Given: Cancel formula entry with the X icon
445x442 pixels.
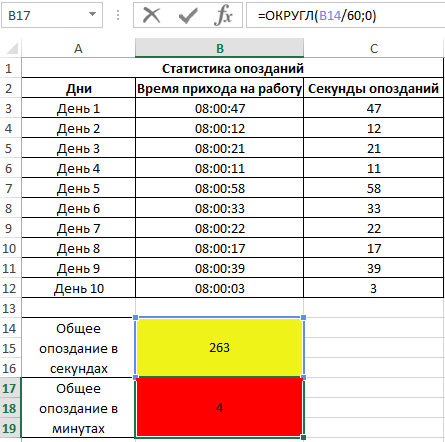Looking at the screenshot, I should click(152, 15).
